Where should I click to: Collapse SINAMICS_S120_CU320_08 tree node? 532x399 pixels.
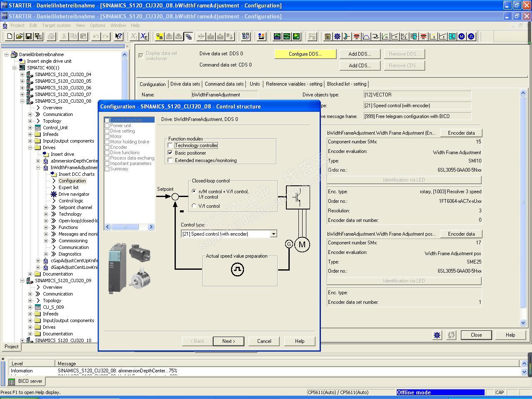[x=22, y=101]
